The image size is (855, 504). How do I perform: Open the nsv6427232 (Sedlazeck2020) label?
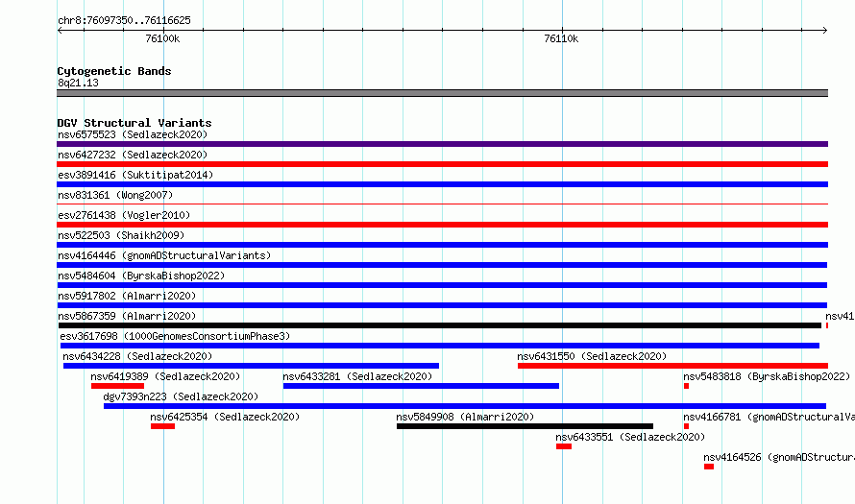(133, 155)
